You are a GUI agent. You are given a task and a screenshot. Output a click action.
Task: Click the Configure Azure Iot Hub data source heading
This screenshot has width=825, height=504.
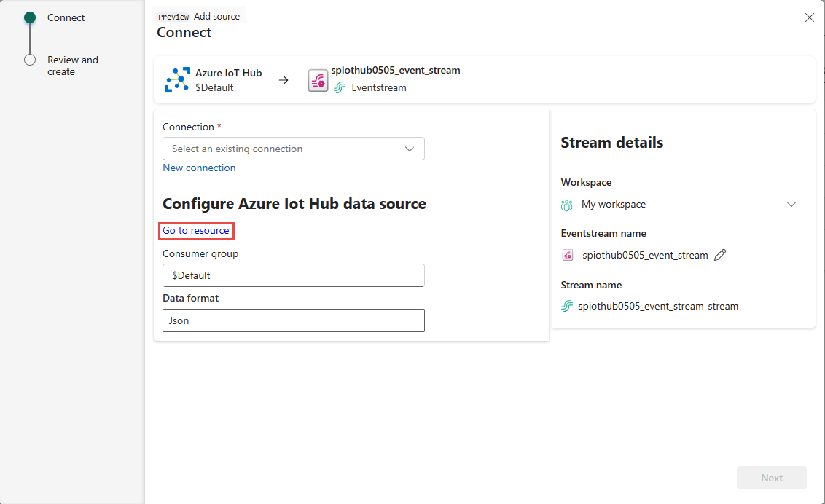coord(294,204)
